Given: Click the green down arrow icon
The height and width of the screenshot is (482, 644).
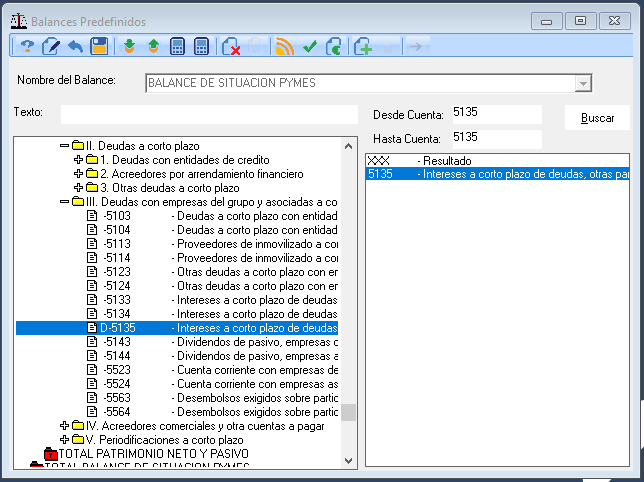Looking at the screenshot, I should [129, 46].
